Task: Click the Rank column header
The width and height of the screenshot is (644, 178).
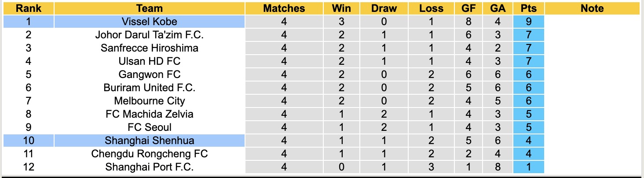Action: tap(28, 8)
